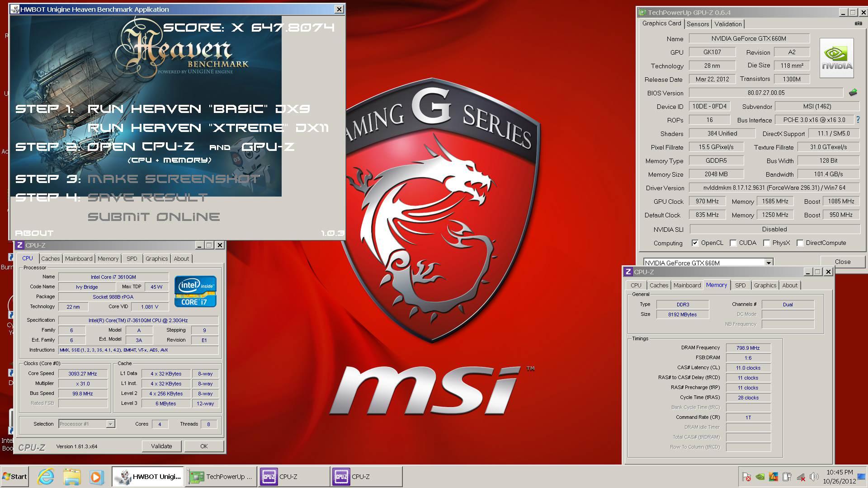Click GPU-Z link in Step 2

coord(268,147)
